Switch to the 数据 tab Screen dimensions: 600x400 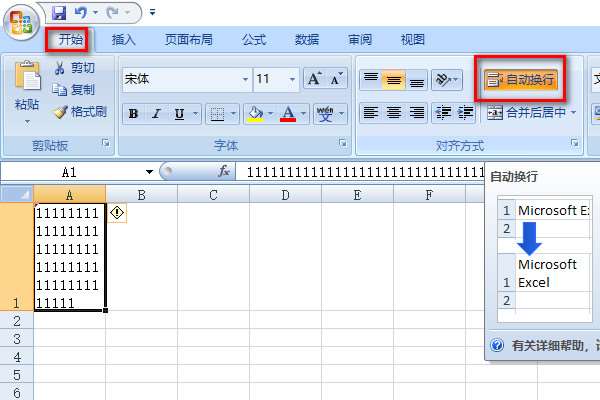coord(307,39)
